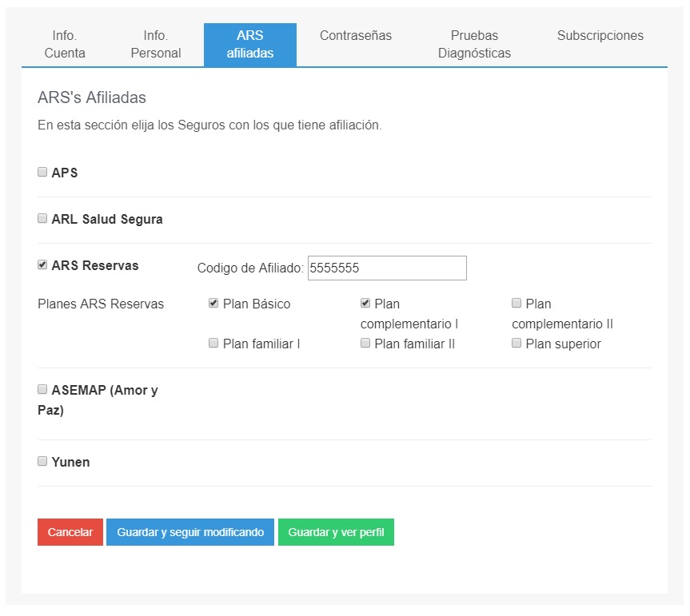
Task: Open the Pruebas Diagnósticas tab
Action: click(474, 45)
